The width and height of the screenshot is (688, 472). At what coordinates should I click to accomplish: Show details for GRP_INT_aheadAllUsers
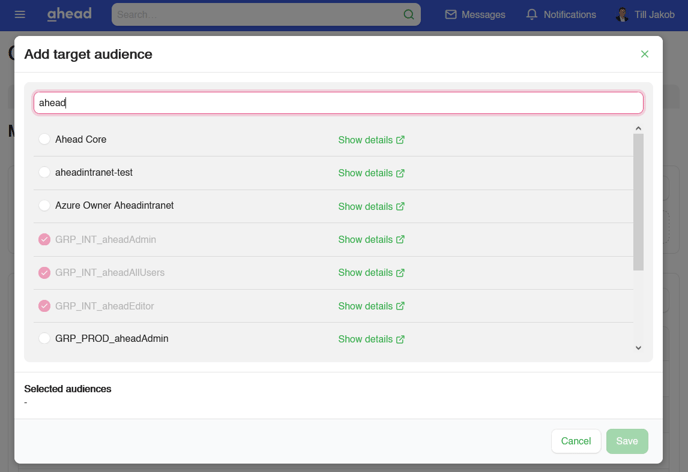point(371,272)
